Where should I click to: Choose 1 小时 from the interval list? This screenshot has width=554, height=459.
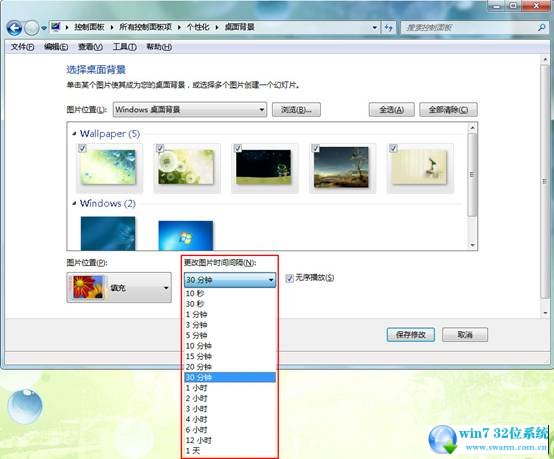click(230, 388)
